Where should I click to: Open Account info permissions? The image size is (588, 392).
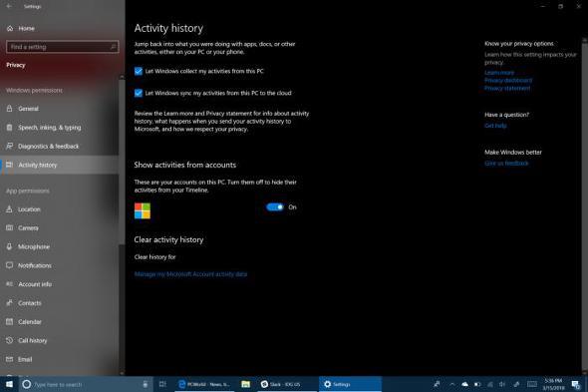60,284
